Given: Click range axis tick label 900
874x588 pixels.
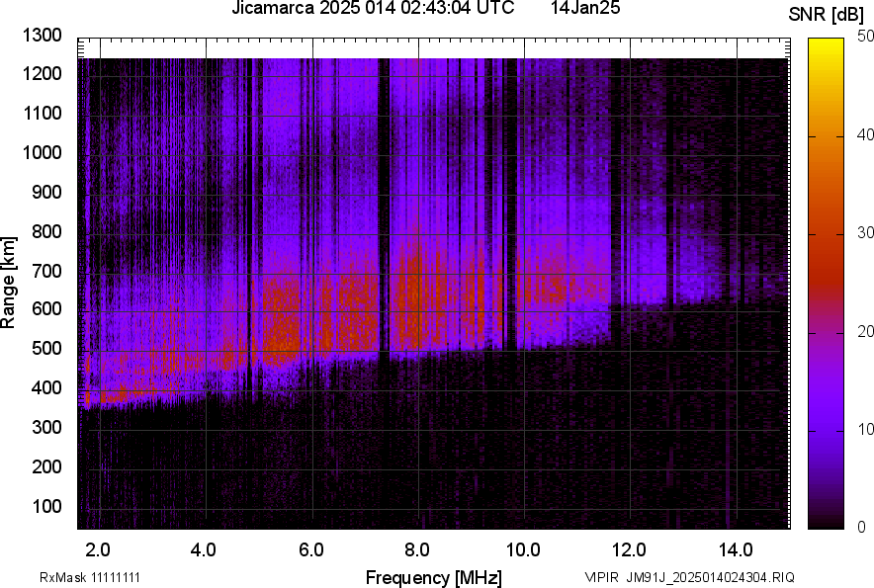Looking at the screenshot, I should click(46, 193).
